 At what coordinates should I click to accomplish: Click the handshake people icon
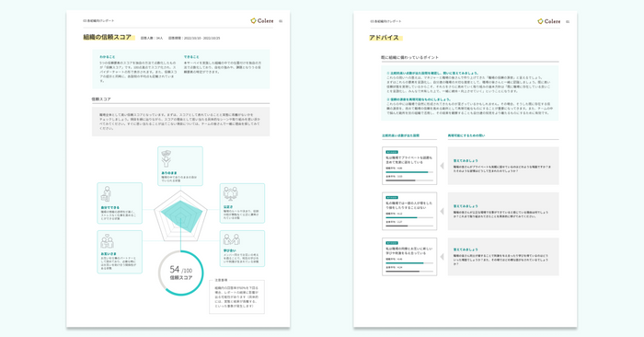(231, 240)
